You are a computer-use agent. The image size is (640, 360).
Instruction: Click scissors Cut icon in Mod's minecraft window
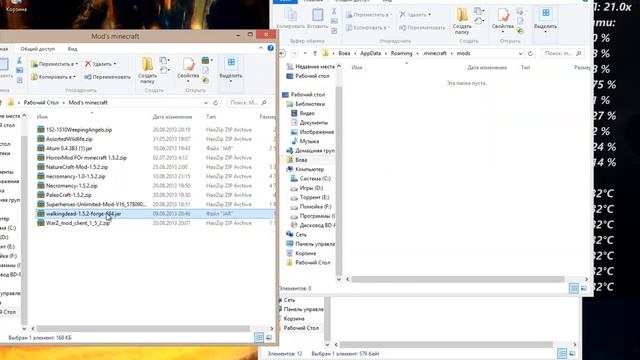point(19,61)
